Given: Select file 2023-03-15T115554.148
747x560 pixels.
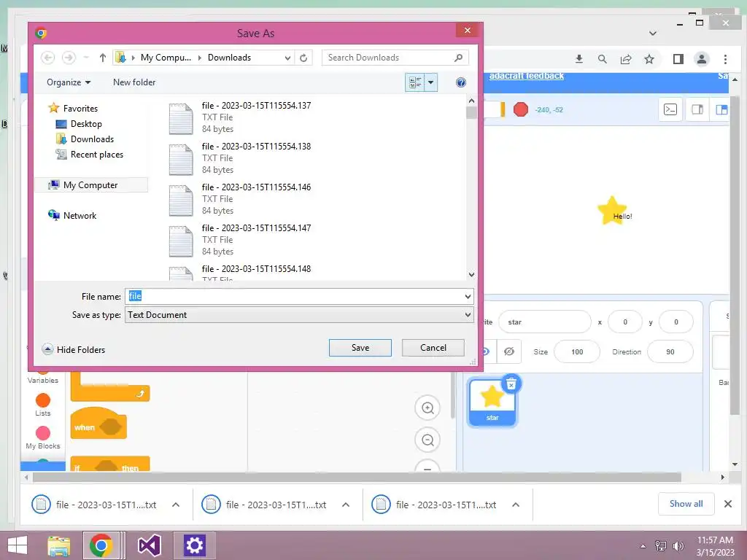Looking at the screenshot, I should click(x=240, y=273).
